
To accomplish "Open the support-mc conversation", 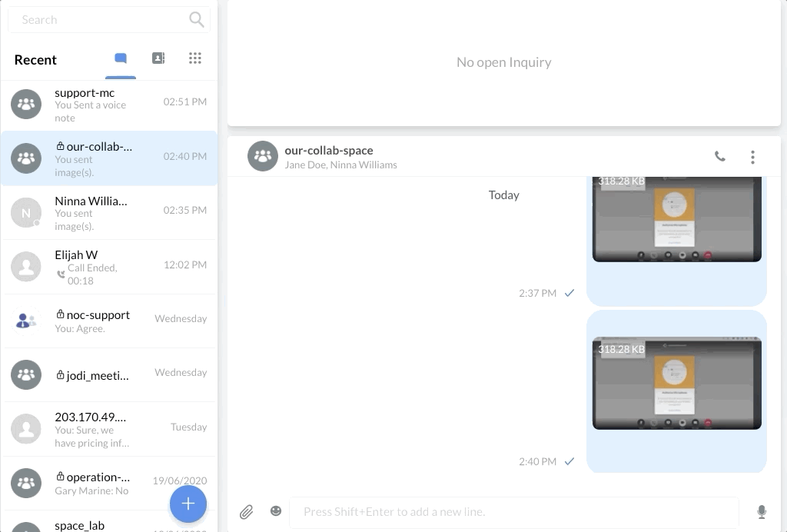I will click(x=109, y=105).
